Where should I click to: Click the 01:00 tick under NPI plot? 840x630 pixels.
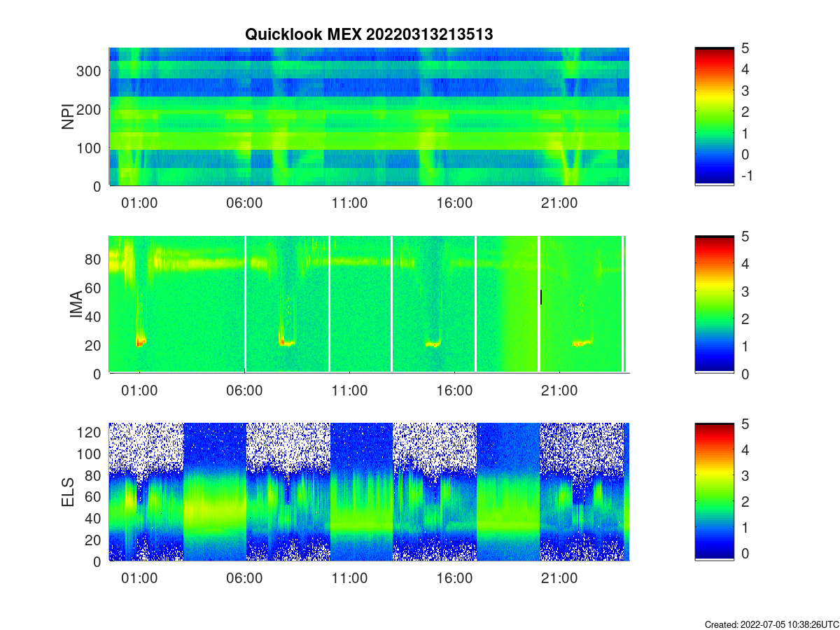(x=140, y=203)
